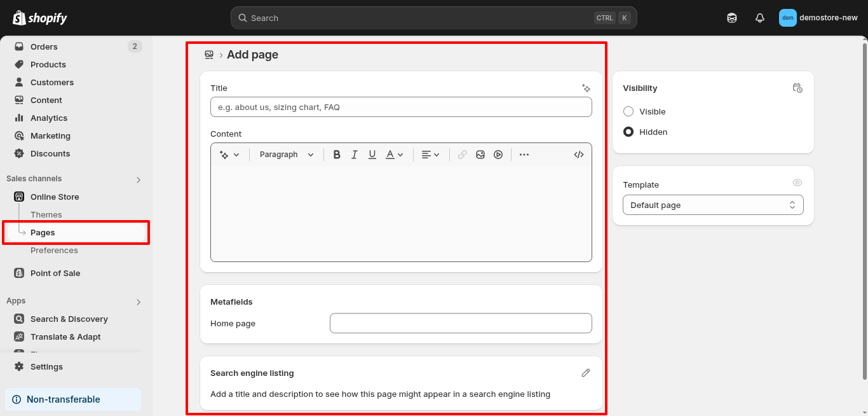Navigate to Analytics in the sidebar
This screenshot has height=416, width=868.
(x=49, y=118)
